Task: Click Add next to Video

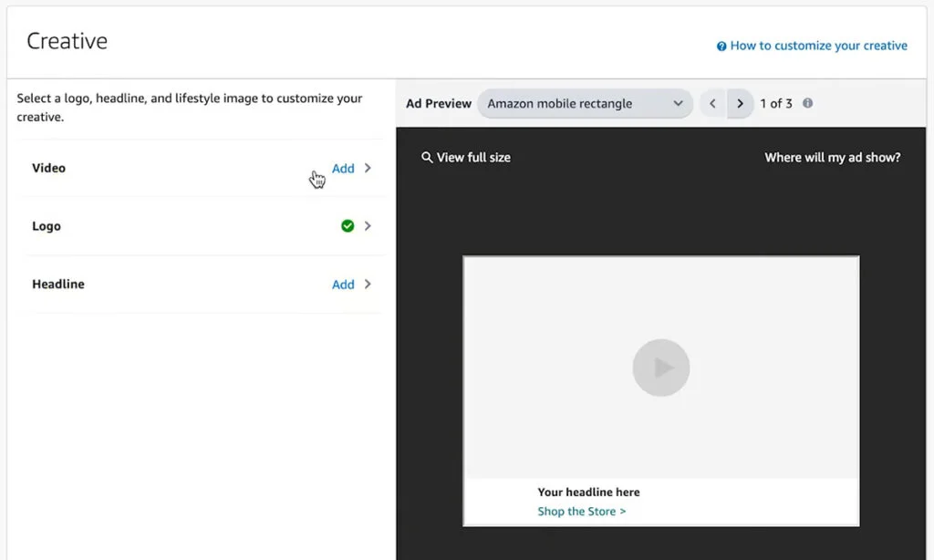Action: click(x=343, y=168)
